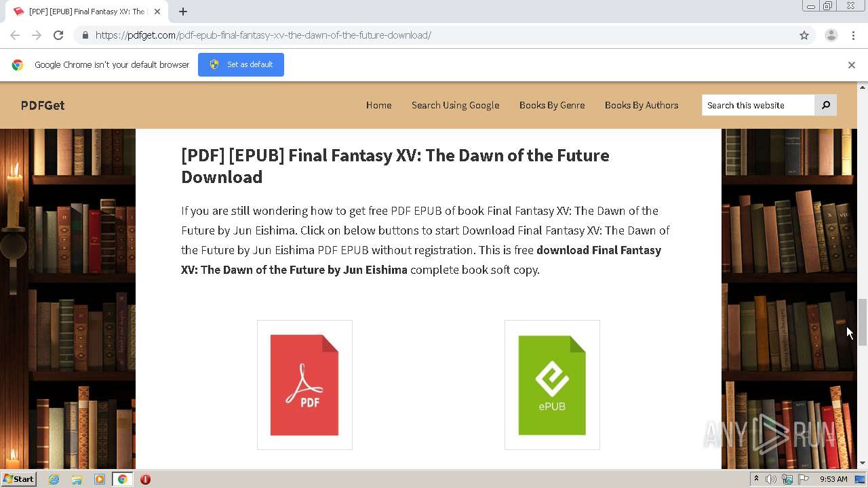The height and width of the screenshot is (488, 868).
Task: Show hidden system tray icons
Action: [756, 479]
